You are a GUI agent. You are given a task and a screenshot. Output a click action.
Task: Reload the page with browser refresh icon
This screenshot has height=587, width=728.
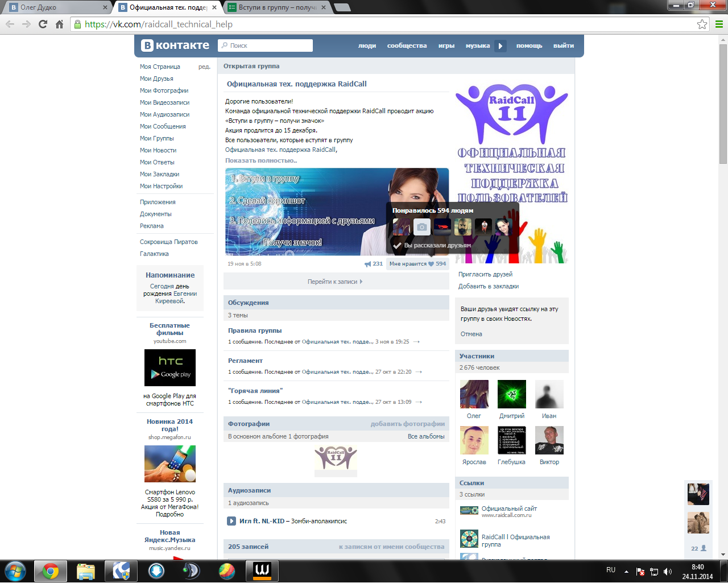tap(43, 24)
